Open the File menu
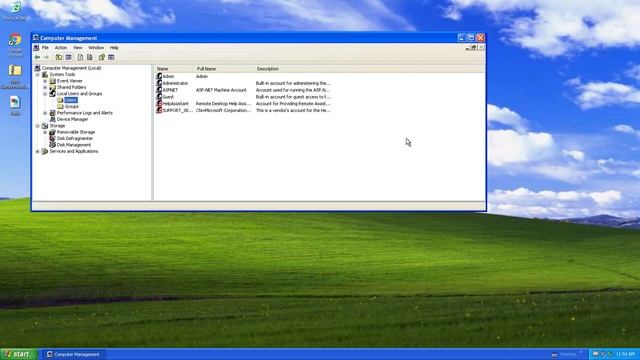640x360 pixels. pyautogui.click(x=45, y=48)
